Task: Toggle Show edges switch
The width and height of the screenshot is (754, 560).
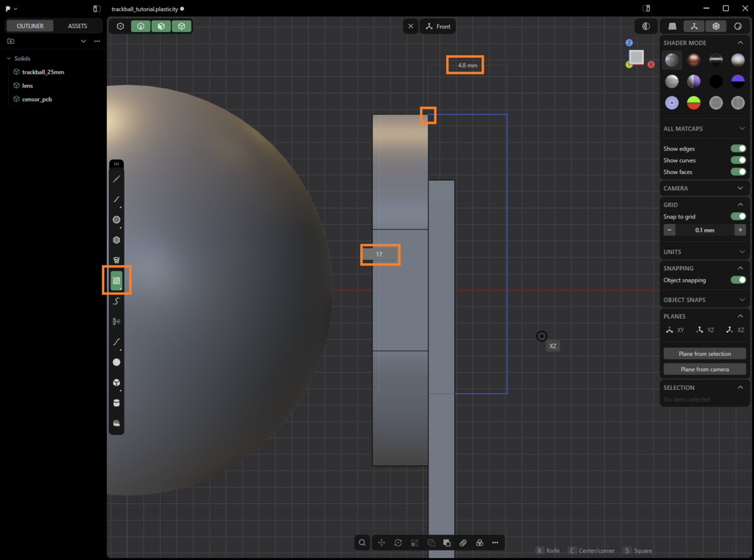Action: coord(738,149)
